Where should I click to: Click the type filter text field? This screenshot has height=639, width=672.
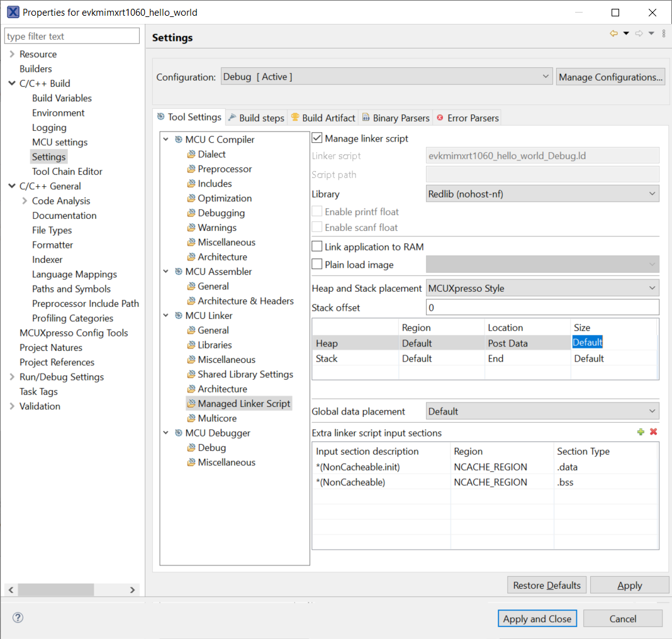pos(72,36)
